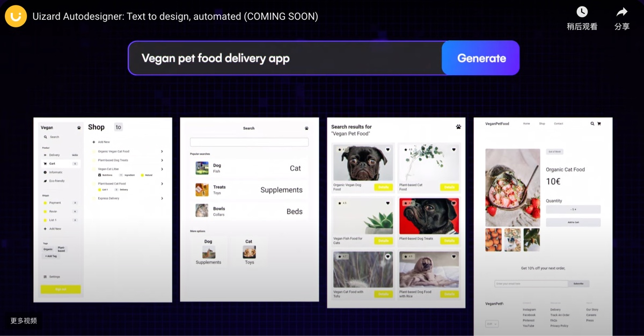Image resolution: width=644 pixels, height=336 pixels.
Task: Click the Subscribe button
Action: coord(579,283)
